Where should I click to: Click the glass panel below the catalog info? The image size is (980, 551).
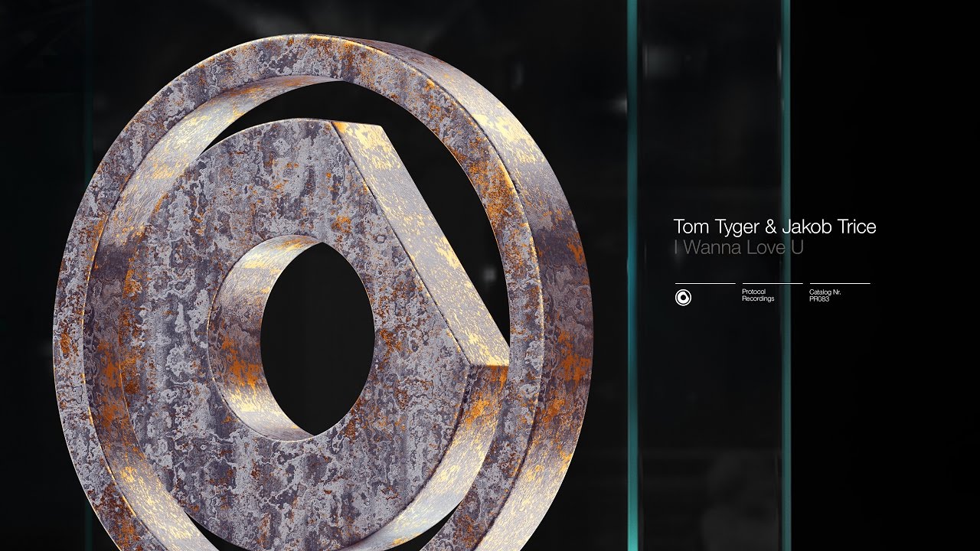pyautogui.click(x=709, y=429)
